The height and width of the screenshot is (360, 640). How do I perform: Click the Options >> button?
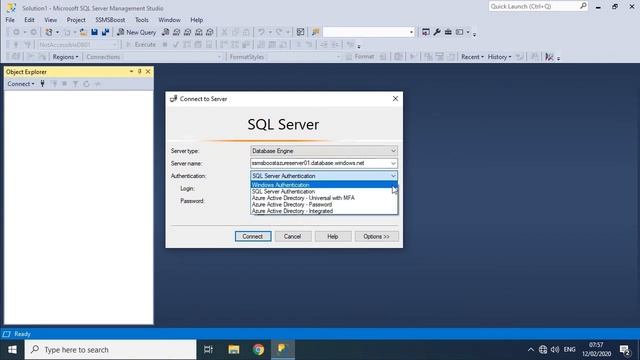click(376, 236)
